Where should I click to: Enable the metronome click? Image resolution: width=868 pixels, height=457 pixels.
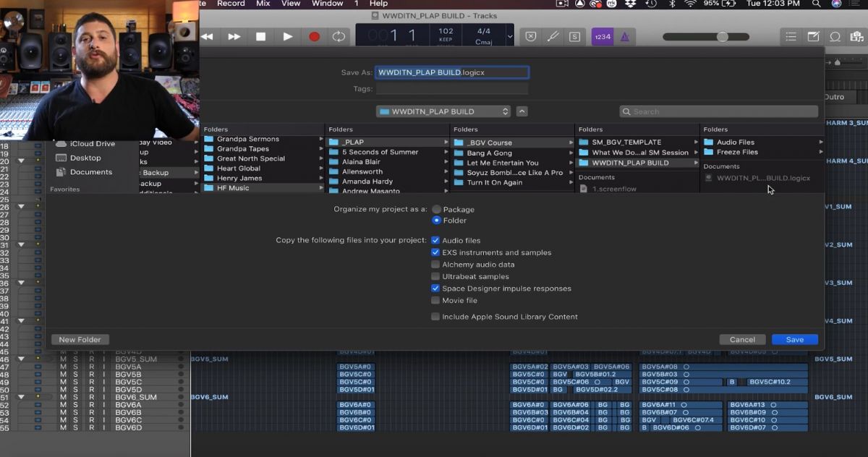(x=623, y=36)
